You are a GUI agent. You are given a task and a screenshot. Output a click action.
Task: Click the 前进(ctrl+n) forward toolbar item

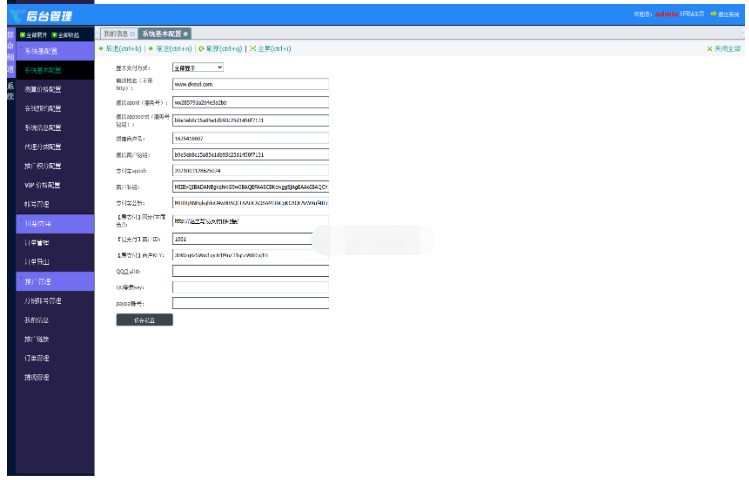coord(171,48)
